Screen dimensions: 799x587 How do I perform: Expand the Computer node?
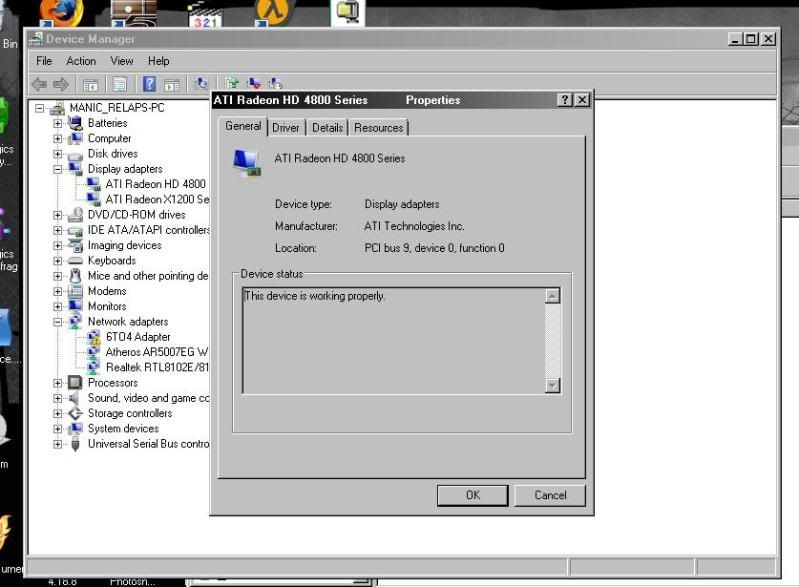point(58,139)
